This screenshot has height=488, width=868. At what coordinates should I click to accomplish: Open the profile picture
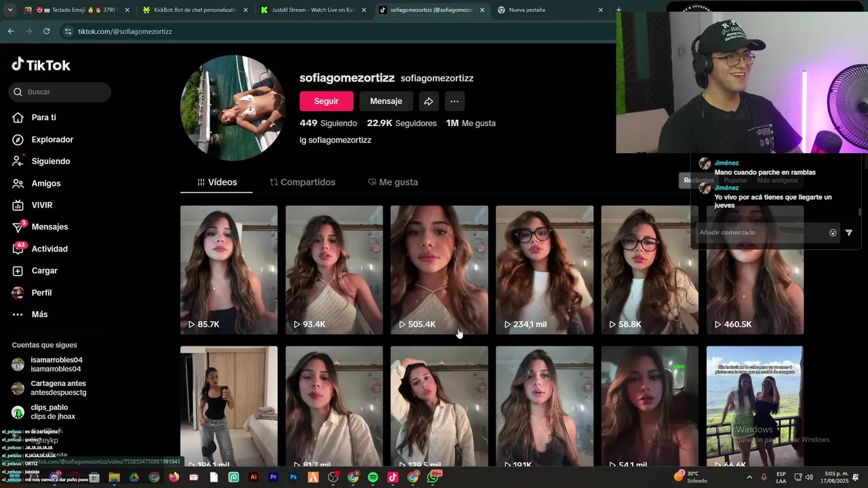click(233, 108)
